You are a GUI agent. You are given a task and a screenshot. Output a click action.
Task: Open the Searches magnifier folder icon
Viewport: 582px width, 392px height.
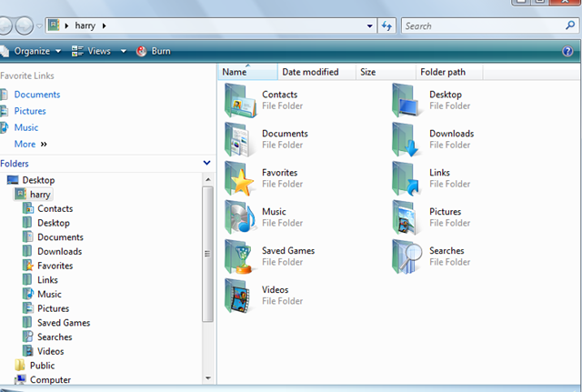tap(407, 256)
